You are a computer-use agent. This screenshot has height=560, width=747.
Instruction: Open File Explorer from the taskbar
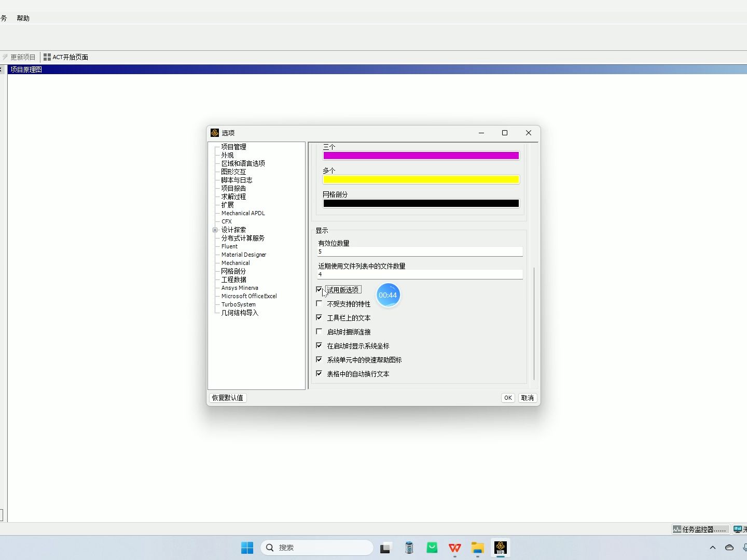[477, 548]
